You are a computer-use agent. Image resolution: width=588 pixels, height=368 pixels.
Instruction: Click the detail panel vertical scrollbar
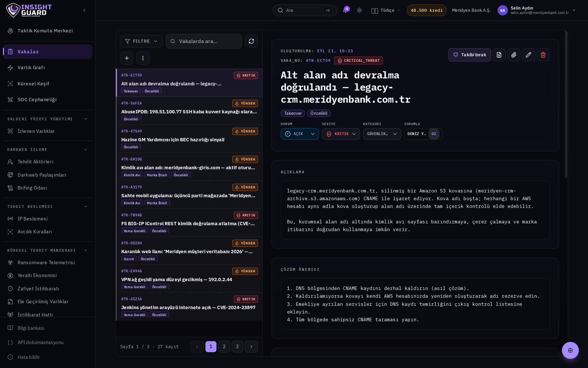tap(566, 105)
